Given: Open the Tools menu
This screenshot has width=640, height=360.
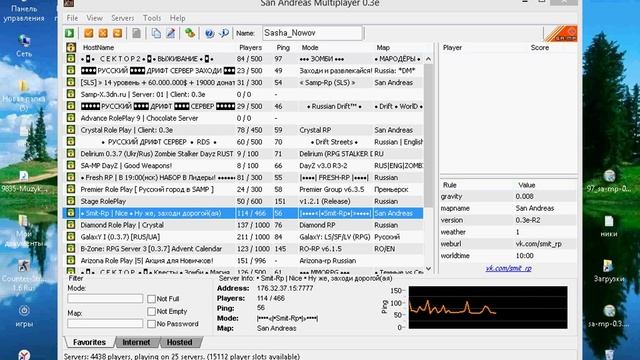Looking at the screenshot, I should tap(152, 18).
